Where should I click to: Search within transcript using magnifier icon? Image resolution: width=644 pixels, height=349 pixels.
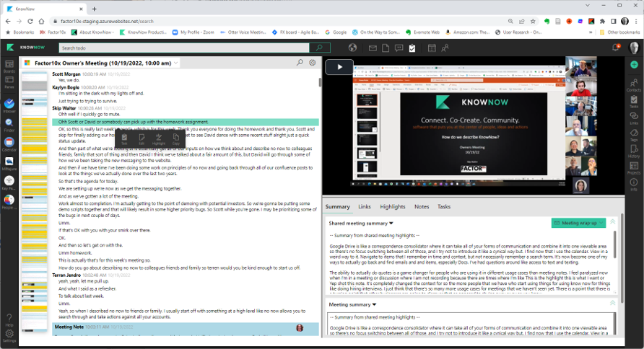point(300,63)
